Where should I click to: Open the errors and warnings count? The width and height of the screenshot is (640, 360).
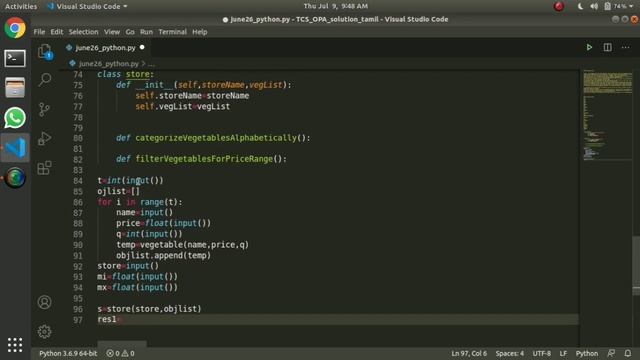120,353
